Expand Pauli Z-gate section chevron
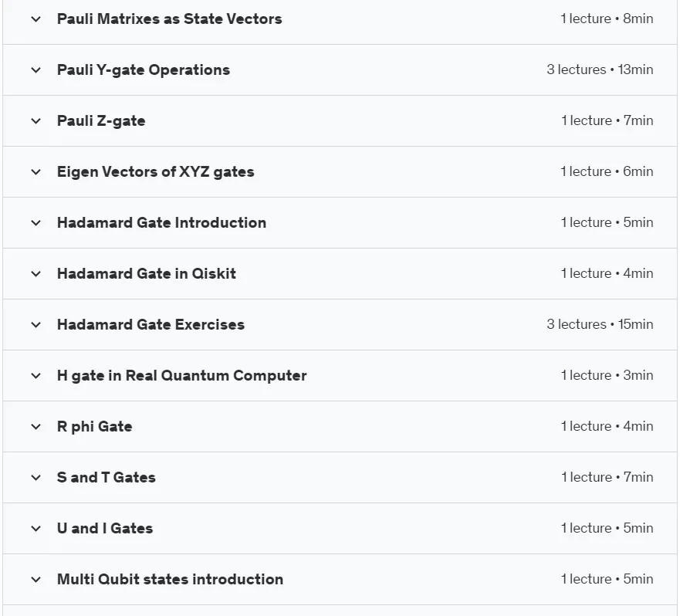This screenshot has height=616, width=680. (x=36, y=121)
